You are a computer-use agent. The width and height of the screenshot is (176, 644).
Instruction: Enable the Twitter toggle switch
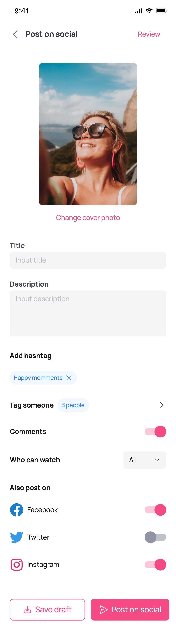click(x=155, y=537)
